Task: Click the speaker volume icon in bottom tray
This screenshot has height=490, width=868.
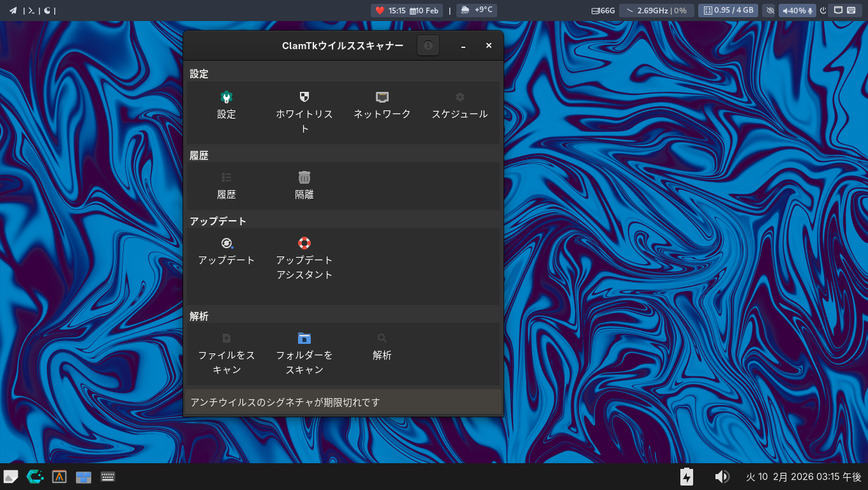Action: [722, 477]
